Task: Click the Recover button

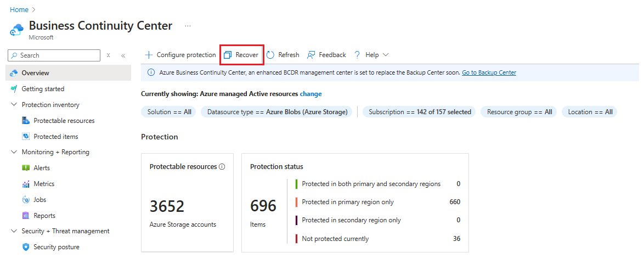Action: (x=241, y=55)
